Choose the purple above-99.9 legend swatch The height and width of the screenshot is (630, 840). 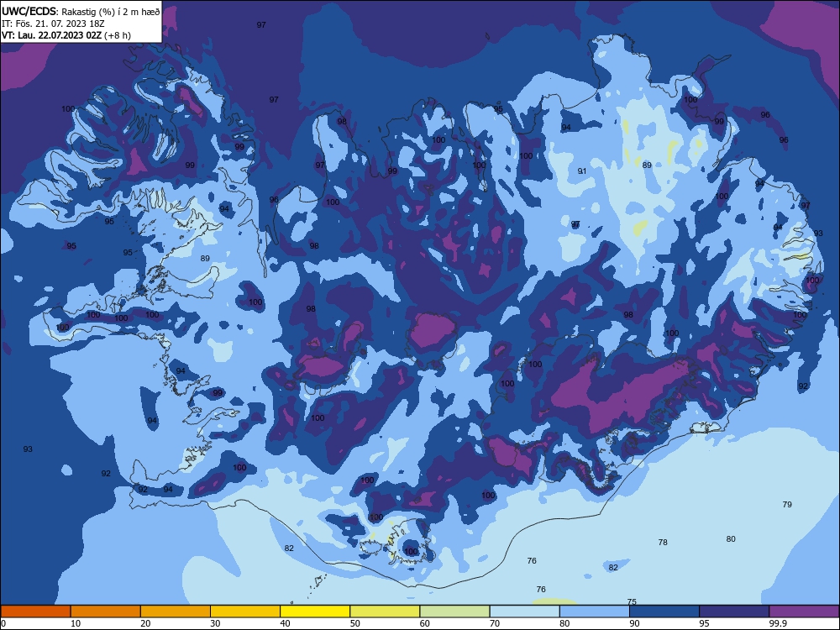tap(804, 612)
